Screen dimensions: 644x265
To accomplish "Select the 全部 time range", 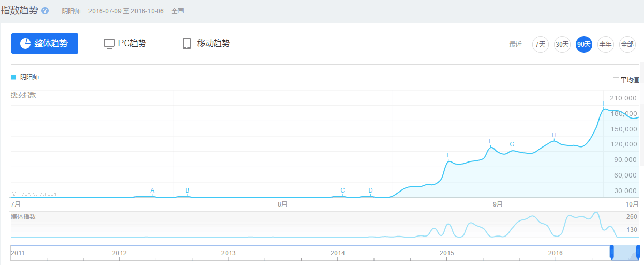I will click(x=627, y=45).
